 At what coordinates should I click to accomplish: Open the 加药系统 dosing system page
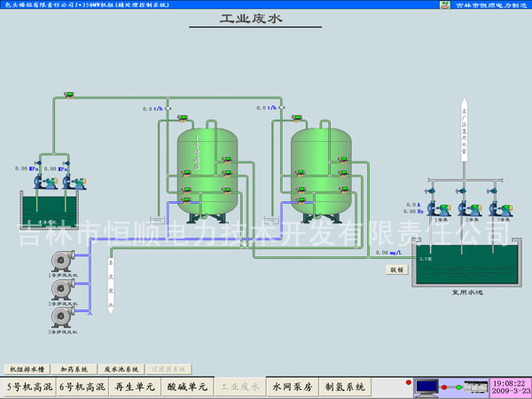point(74,369)
